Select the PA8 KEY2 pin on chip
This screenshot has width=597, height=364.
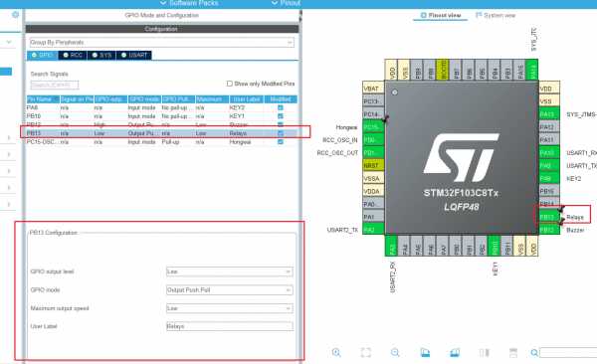(549, 178)
